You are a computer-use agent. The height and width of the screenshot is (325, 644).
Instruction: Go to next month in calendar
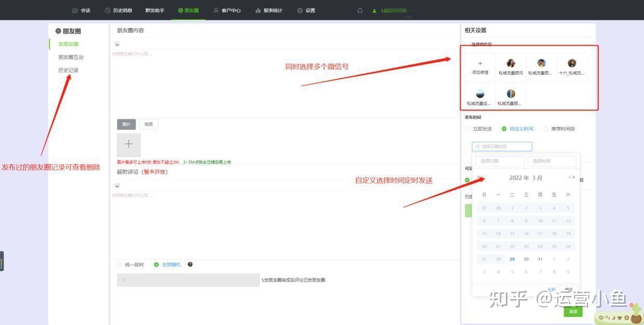pyautogui.click(x=569, y=178)
